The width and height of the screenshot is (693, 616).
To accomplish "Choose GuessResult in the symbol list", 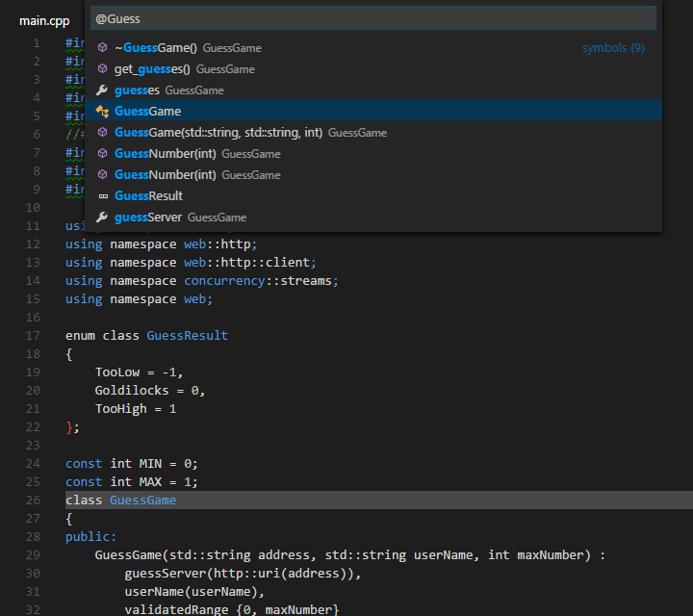I will tap(148, 196).
